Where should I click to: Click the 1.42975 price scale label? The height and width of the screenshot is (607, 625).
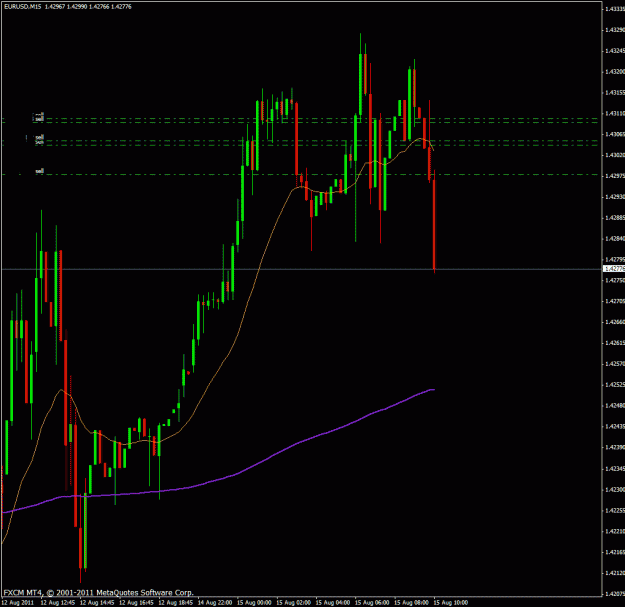[x=615, y=176]
